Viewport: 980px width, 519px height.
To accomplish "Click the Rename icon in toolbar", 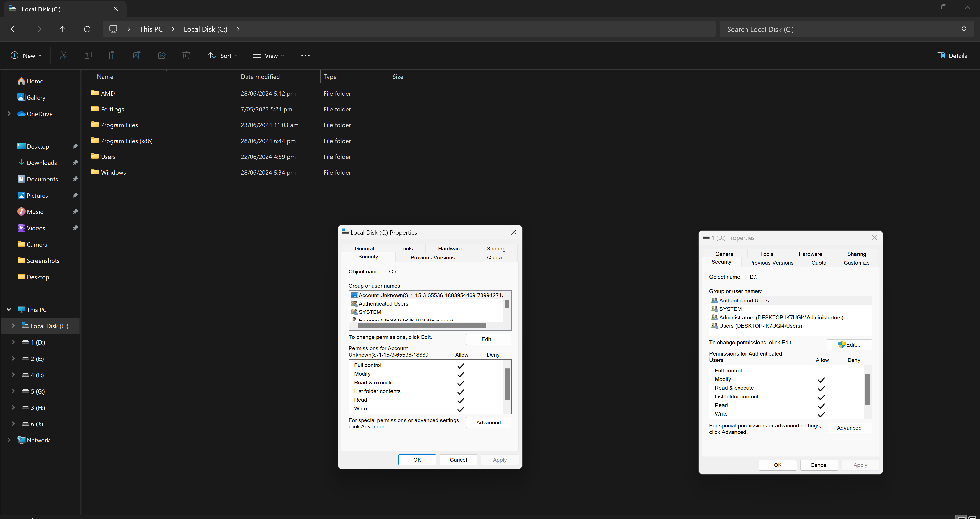I will click(x=137, y=56).
